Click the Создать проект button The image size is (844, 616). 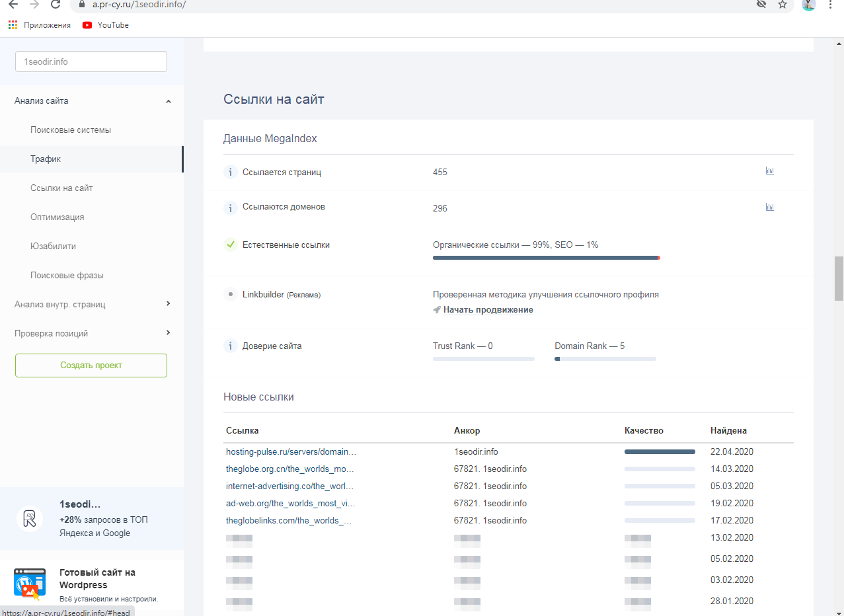[x=91, y=366]
